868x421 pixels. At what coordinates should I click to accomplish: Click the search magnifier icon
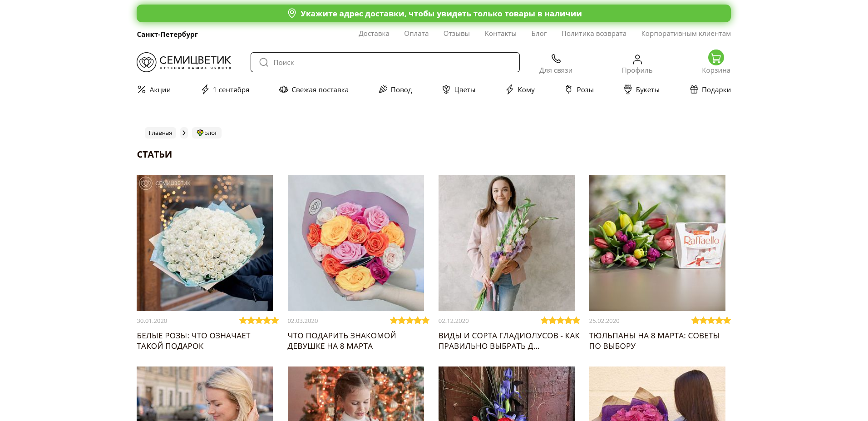(x=264, y=63)
